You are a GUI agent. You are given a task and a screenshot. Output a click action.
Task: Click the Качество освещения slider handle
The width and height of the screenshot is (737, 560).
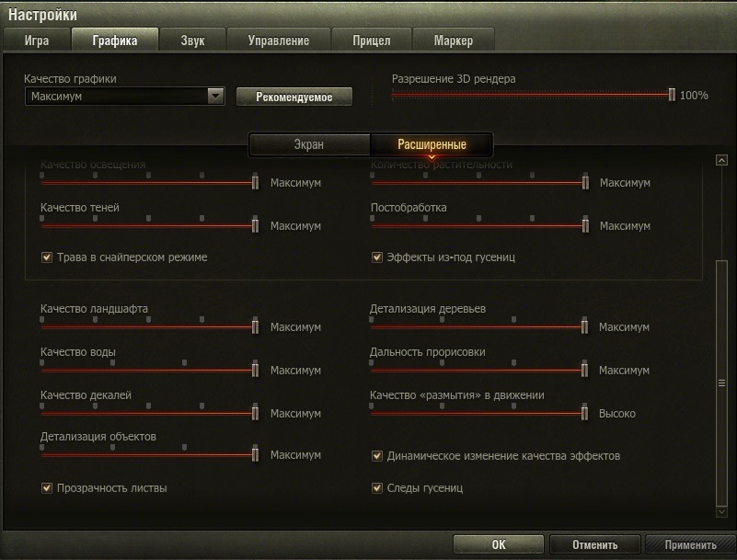(x=255, y=182)
